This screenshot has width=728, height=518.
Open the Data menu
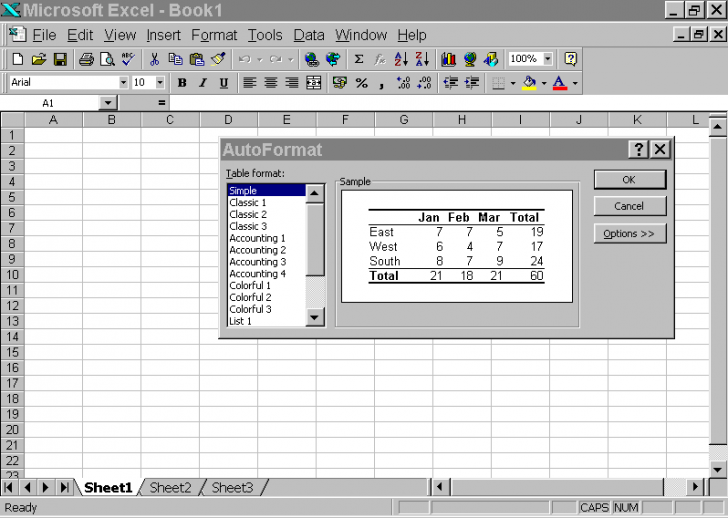309,35
